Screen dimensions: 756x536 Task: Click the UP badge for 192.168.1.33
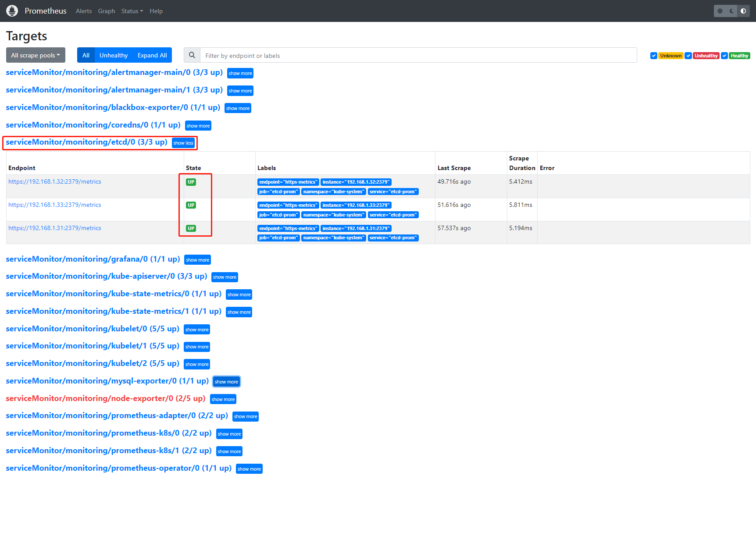[x=191, y=205]
